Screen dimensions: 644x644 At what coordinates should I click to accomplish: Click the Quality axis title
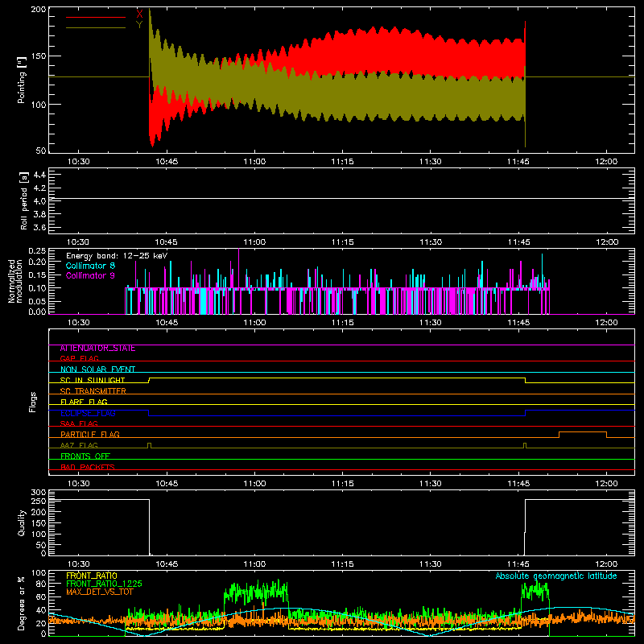[22, 522]
